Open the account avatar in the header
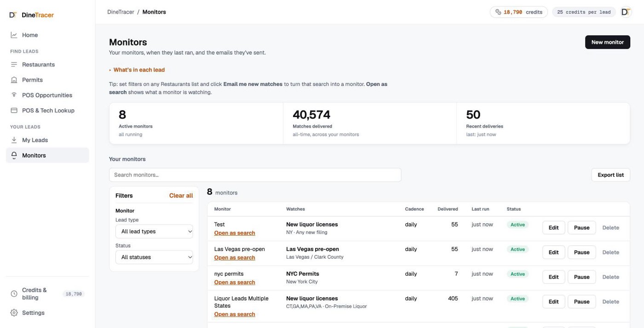644x328 pixels. click(x=626, y=12)
